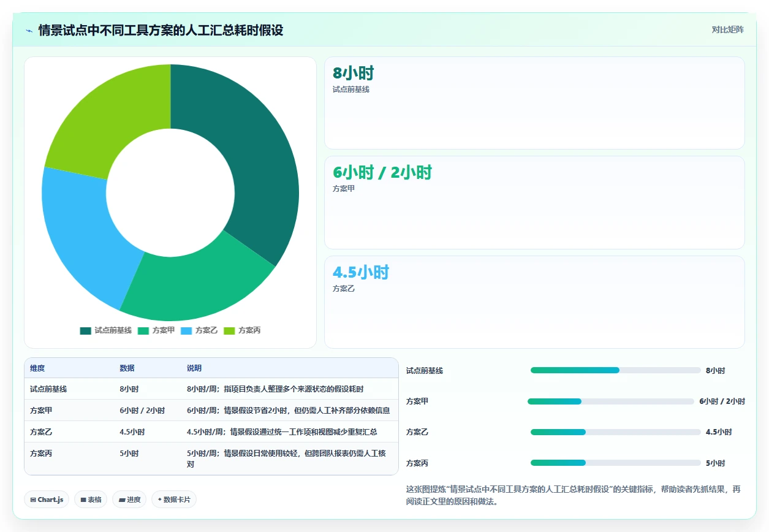The height and width of the screenshot is (532, 769).
Task: Toggle 方案乙 legend swatch
Action: [x=186, y=330]
